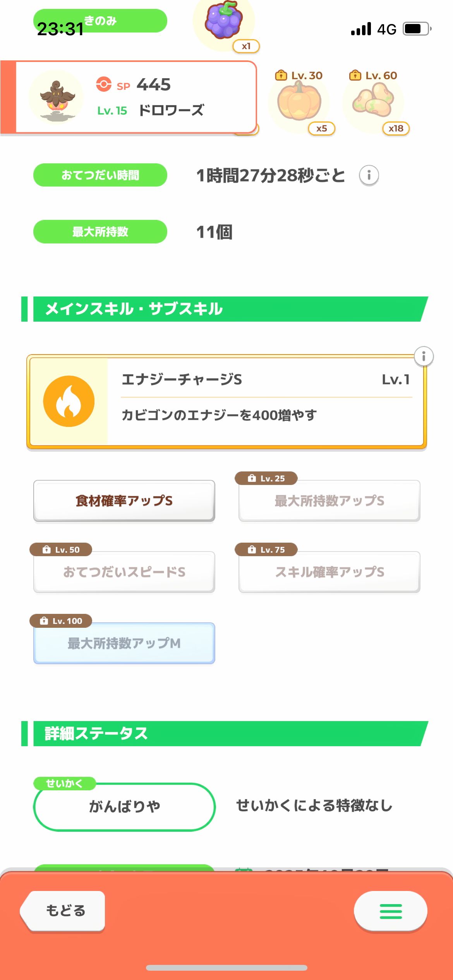Image resolution: width=453 pixels, height=980 pixels.
Task: Tap the locked おてつだいスピードS sub skill
Action: point(124,572)
